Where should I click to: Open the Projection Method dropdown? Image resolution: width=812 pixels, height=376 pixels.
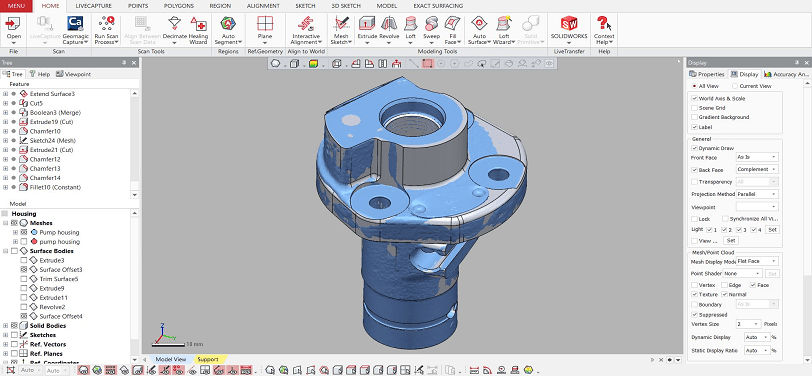pos(757,194)
